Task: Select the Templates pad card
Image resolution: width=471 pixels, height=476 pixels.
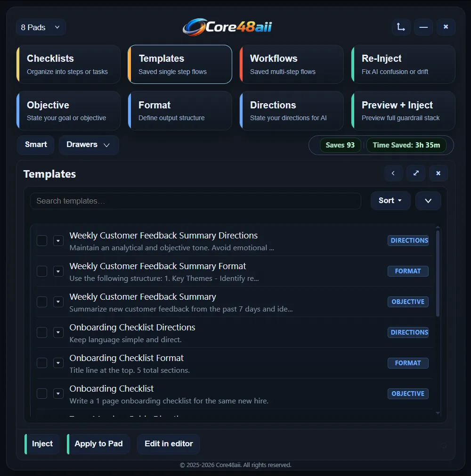Action: click(180, 65)
